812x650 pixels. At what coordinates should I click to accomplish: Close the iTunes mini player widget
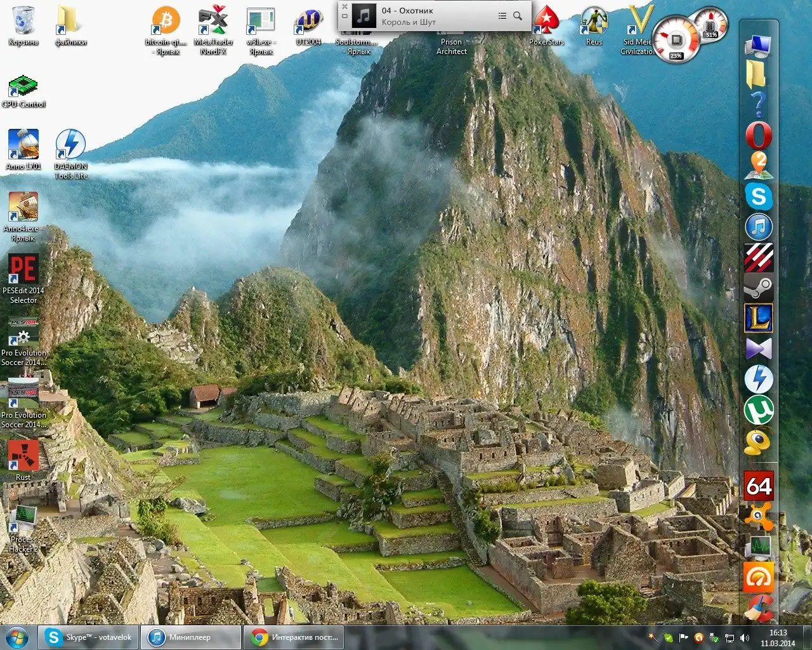tap(344, 6)
